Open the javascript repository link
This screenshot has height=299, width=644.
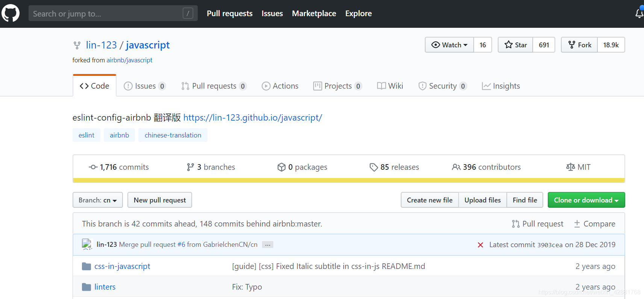pos(148,45)
